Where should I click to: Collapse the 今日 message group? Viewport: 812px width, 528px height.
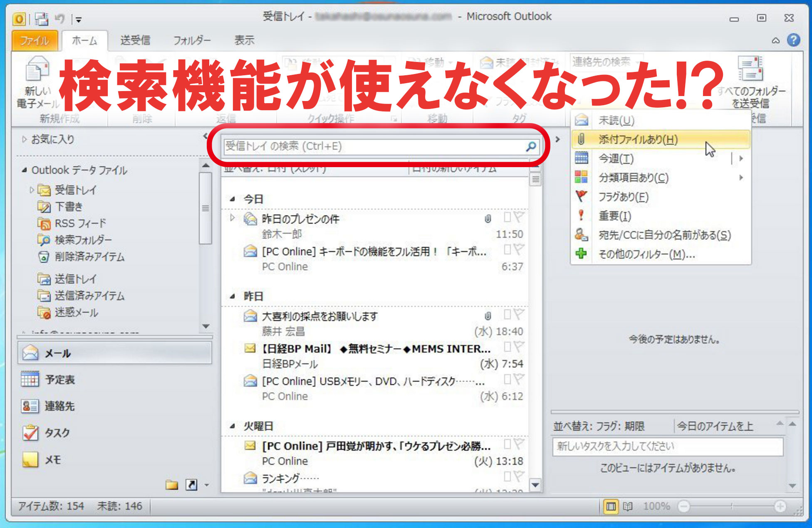click(233, 199)
